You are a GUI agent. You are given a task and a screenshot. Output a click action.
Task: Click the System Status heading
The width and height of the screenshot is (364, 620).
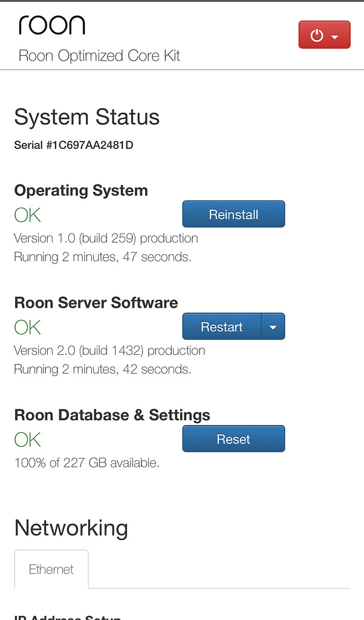pos(86,116)
